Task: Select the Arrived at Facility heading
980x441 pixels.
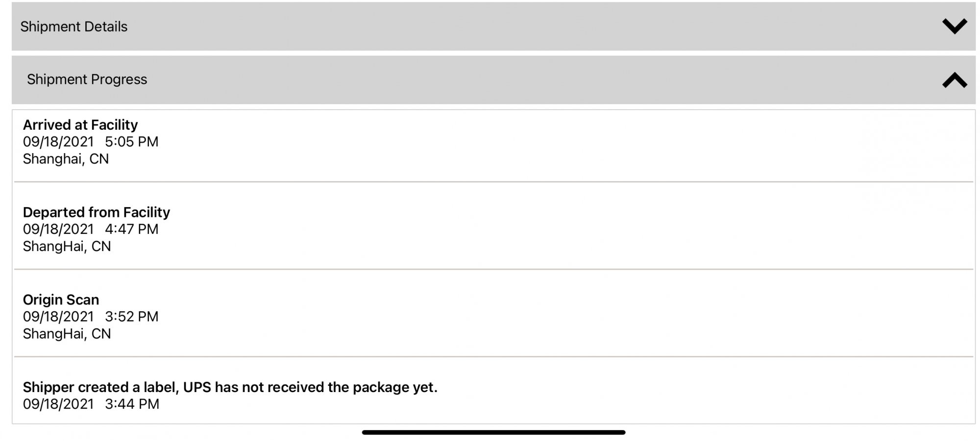Action: coord(80,125)
